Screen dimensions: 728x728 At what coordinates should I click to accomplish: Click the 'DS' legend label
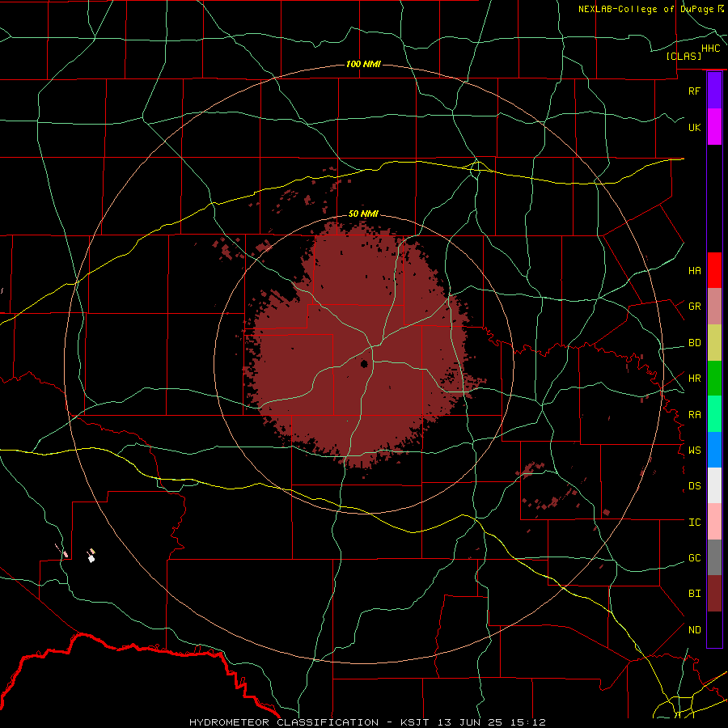[x=694, y=486]
